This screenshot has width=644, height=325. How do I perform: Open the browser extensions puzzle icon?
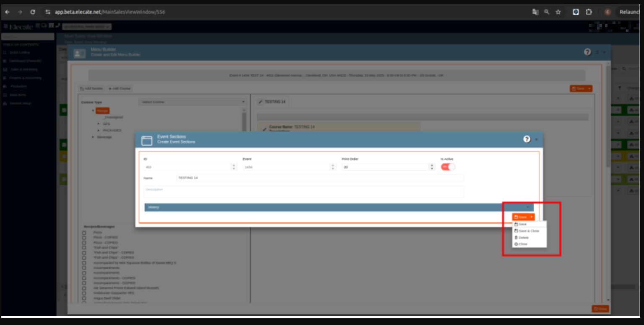pos(589,12)
